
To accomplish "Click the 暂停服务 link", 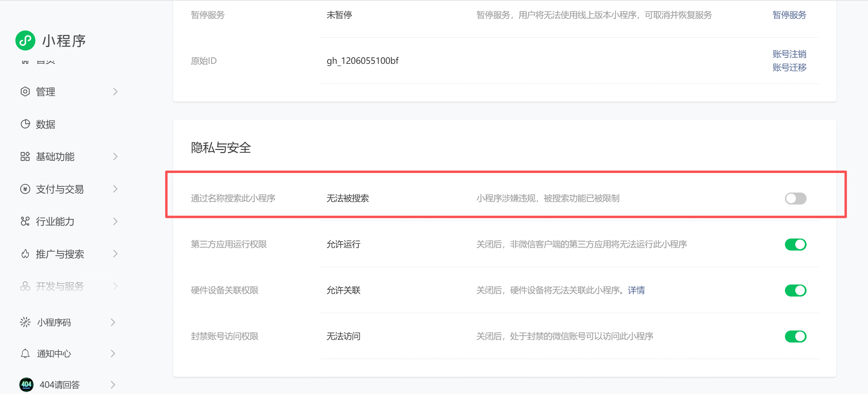I will (x=789, y=15).
